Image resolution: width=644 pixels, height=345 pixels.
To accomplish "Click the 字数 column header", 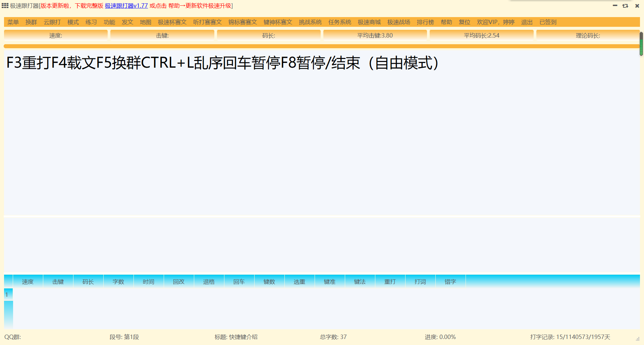I will click(118, 282).
